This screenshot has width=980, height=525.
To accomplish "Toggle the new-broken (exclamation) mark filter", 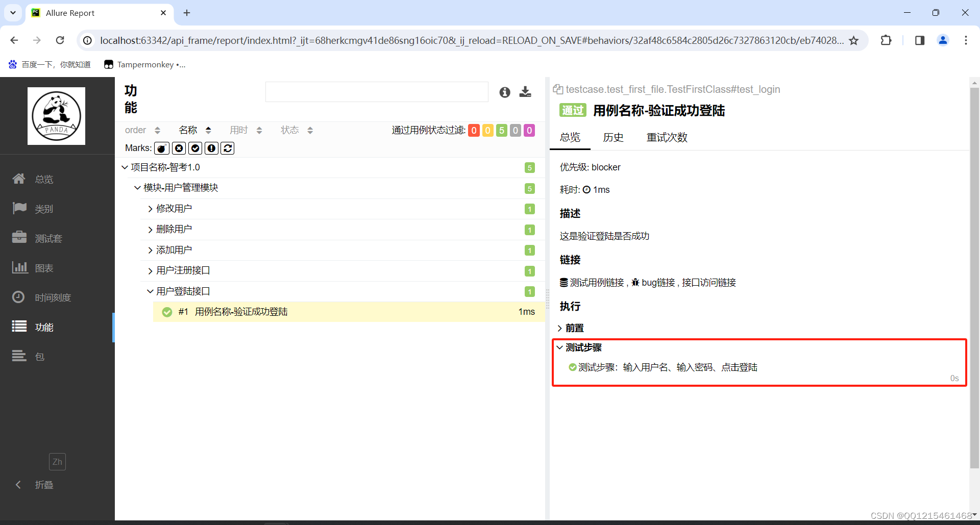I will [x=211, y=148].
